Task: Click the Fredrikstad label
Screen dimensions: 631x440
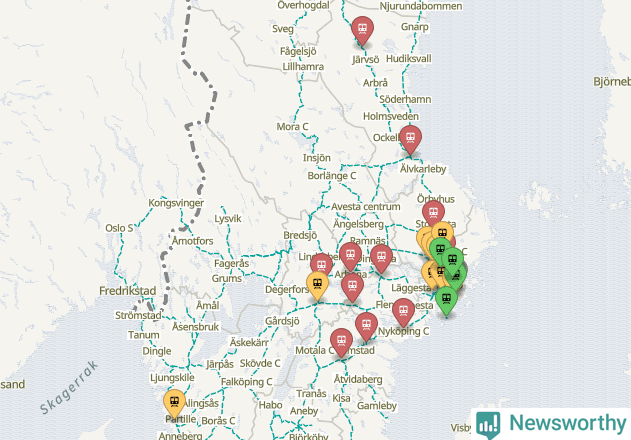Action: [128, 291]
